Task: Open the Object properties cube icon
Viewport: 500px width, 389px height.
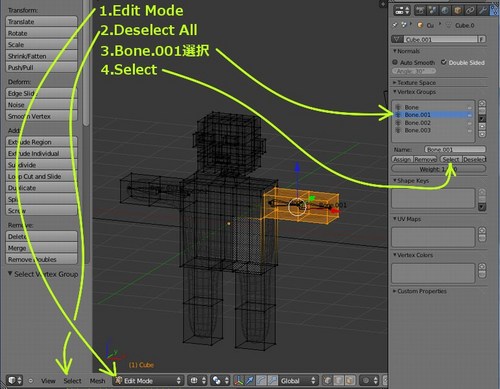Action: (x=458, y=10)
